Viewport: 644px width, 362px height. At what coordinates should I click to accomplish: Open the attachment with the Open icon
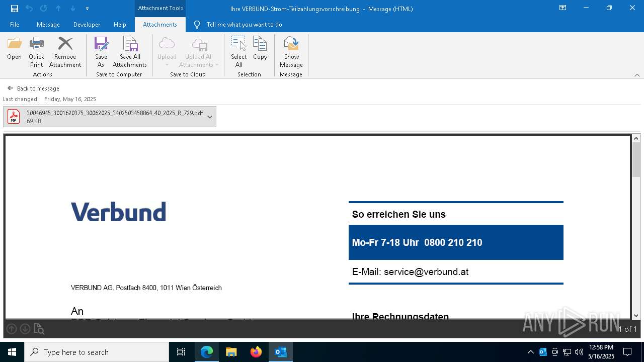pyautogui.click(x=14, y=48)
